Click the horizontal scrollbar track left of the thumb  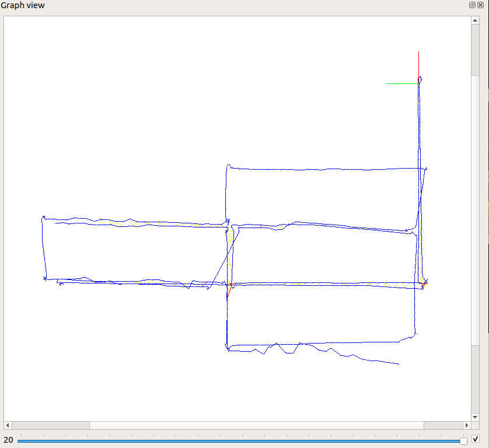click(50, 425)
